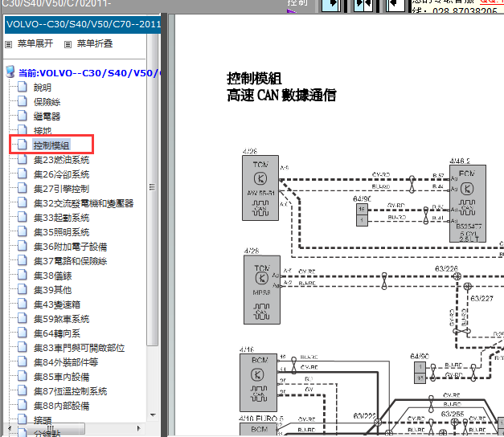Click the page icon beside 集26冷卻系統

[23, 174]
